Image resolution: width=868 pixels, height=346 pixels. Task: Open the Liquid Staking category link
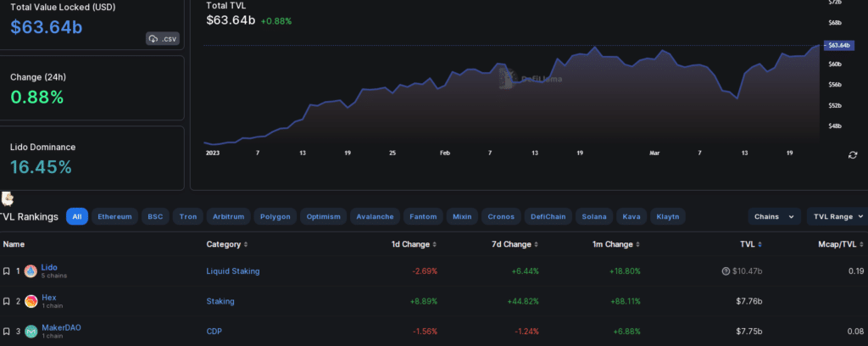(233, 271)
